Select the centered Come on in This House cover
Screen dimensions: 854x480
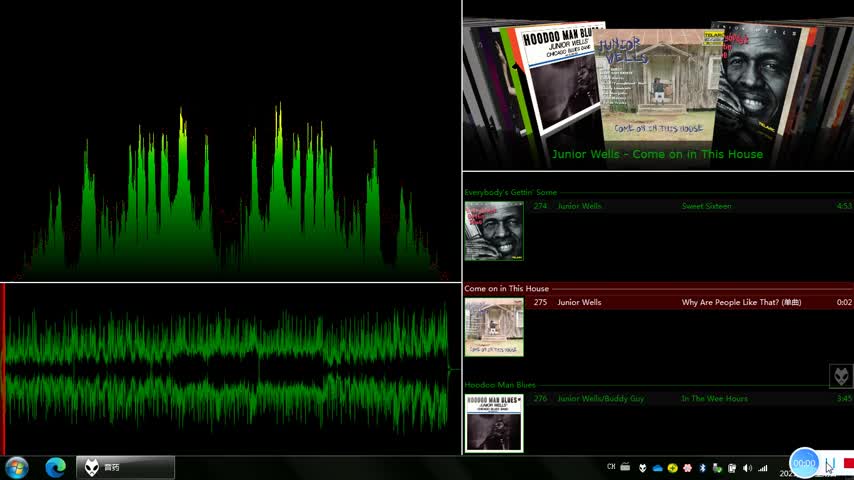click(658, 84)
